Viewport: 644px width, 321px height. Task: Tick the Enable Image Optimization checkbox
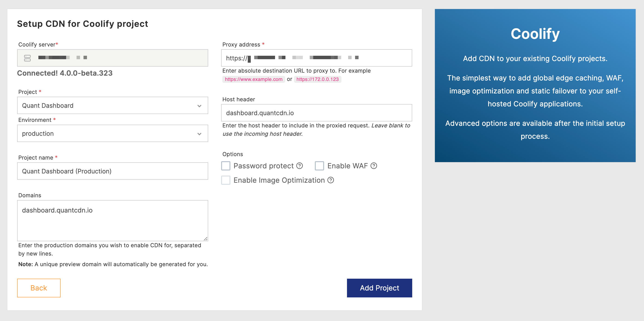pos(226,180)
